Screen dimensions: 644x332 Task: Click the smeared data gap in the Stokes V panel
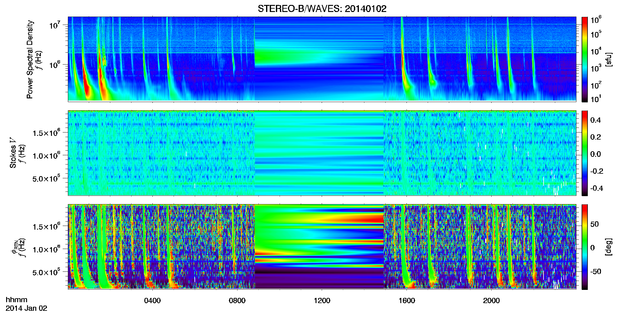[x=319, y=153]
